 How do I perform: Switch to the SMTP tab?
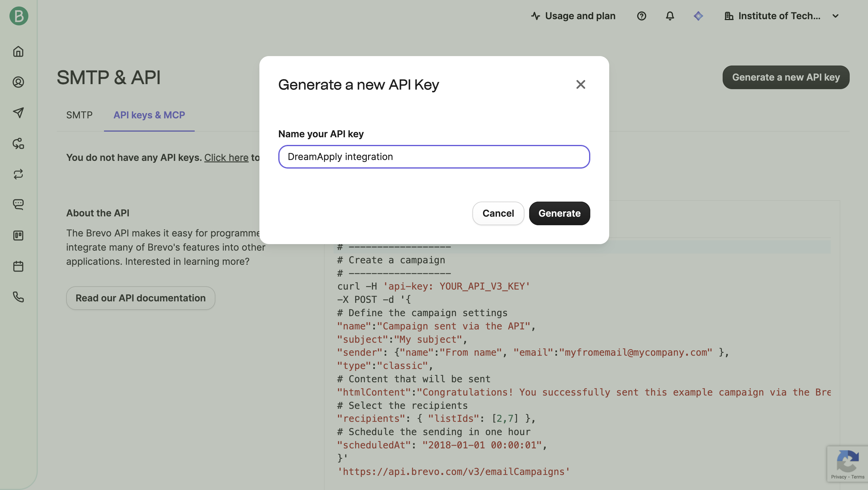[79, 115]
